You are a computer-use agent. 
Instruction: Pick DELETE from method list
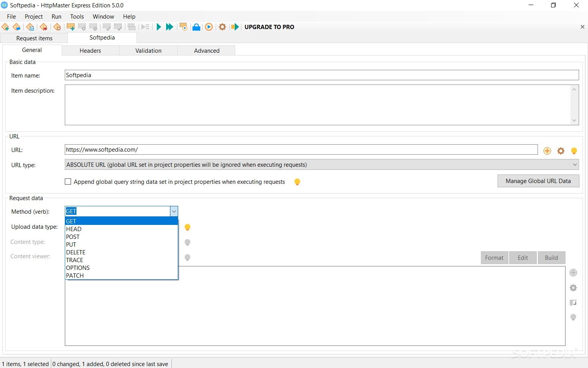pos(121,252)
